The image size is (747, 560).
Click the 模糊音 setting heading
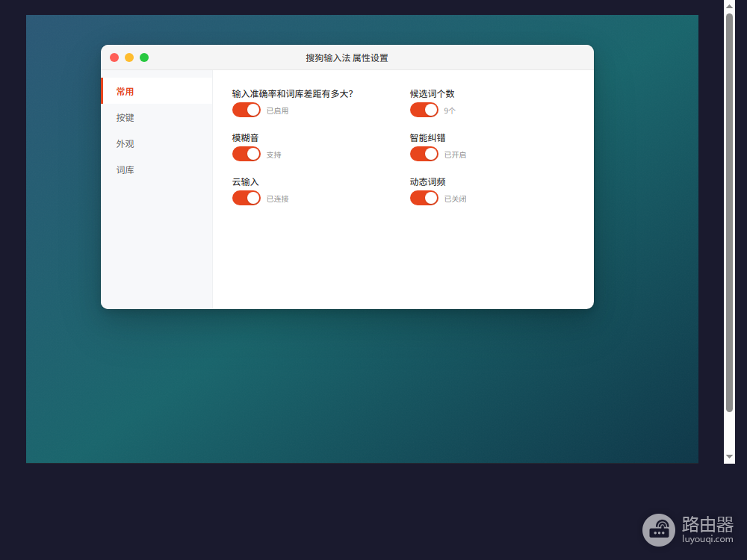(x=245, y=138)
